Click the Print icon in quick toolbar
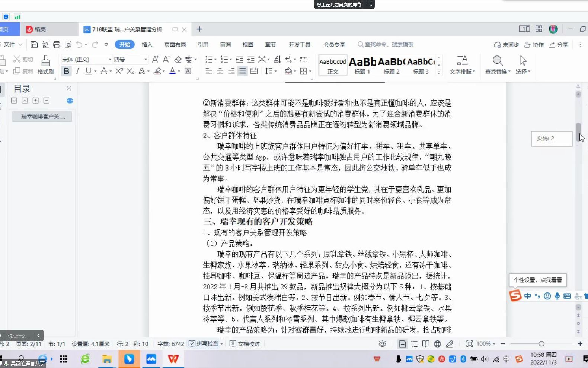This screenshot has height=368, width=588. (57, 45)
